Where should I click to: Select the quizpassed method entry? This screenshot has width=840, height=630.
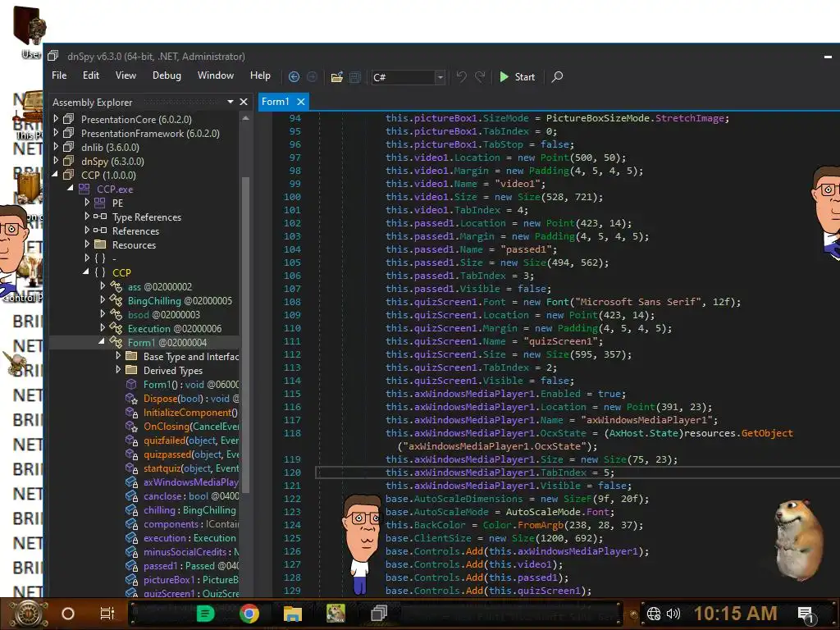(x=190, y=454)
